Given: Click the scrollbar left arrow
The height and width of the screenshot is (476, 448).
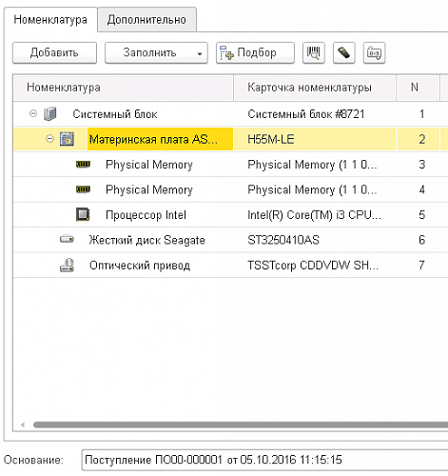Looking at the screenshot, I should (x=23, y=425).
